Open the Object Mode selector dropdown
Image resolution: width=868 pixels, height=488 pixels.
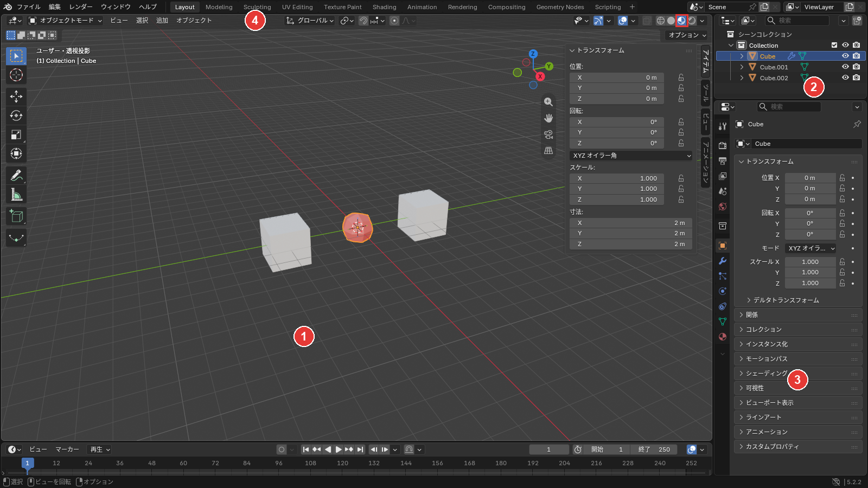(x=65, y=21)
